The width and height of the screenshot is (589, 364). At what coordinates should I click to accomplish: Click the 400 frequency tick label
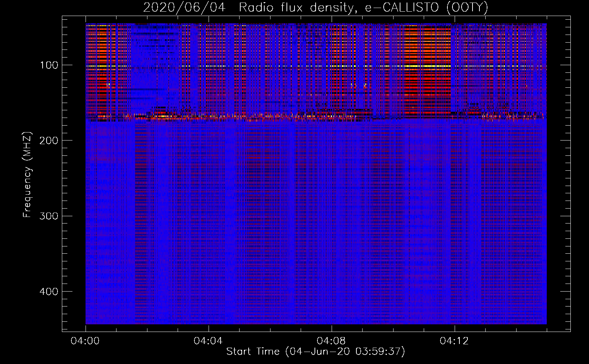pos(49,292)
